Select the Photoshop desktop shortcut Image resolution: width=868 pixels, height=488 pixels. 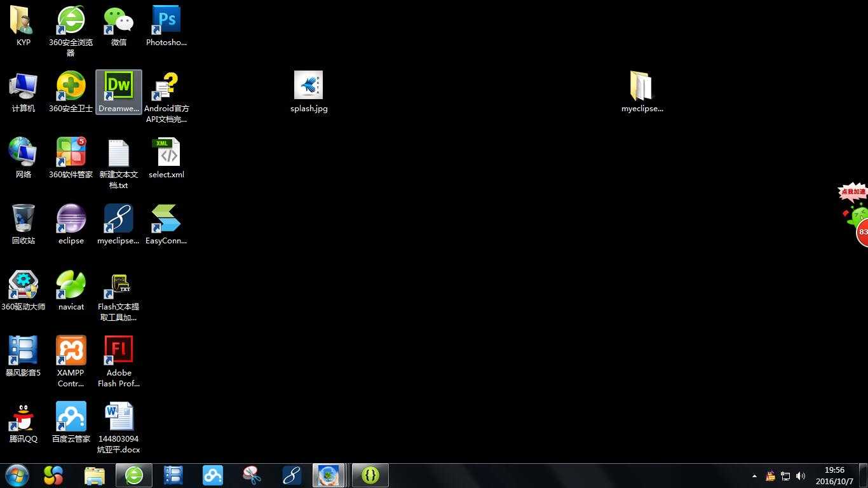[x=166, y=25]
